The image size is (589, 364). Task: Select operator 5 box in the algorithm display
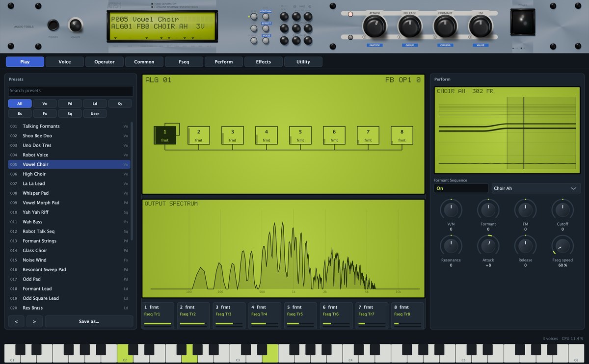[x=300, y=135]
